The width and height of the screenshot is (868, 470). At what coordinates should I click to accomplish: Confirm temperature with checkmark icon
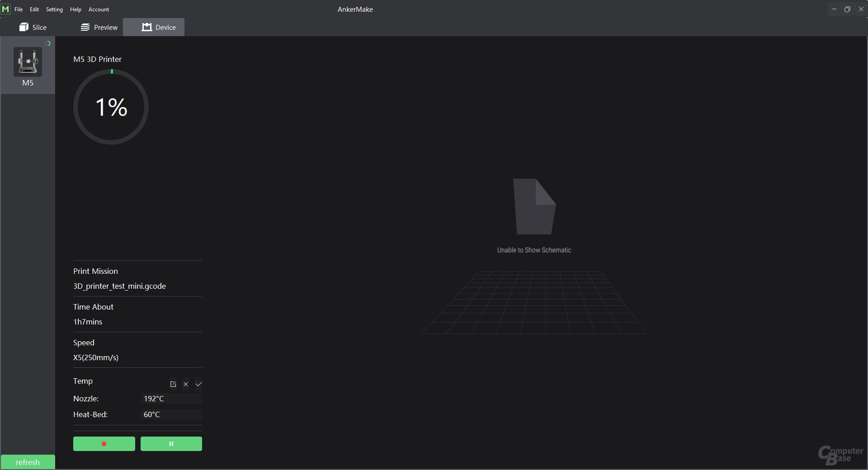[198, 384]
